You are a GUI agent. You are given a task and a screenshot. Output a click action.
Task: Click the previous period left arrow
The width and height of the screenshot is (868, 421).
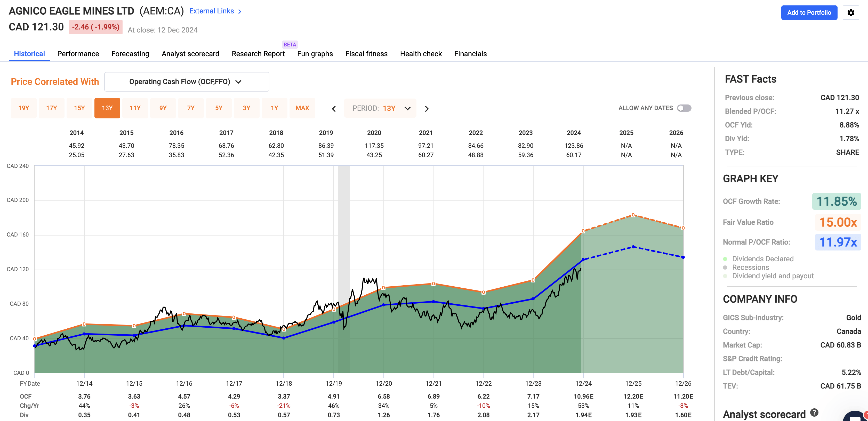coord(334,108)
